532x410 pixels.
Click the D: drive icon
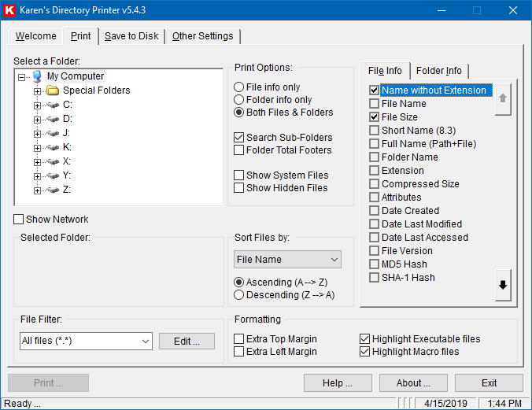pos(53,119)
